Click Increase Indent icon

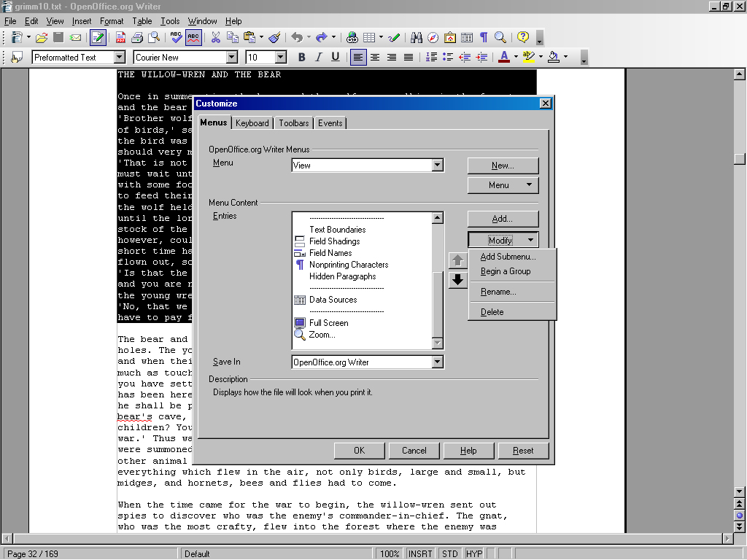pos(481,58)
